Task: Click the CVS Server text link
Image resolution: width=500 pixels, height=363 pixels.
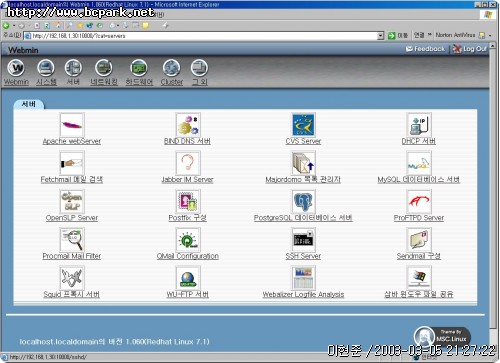Action: point(303,141)
